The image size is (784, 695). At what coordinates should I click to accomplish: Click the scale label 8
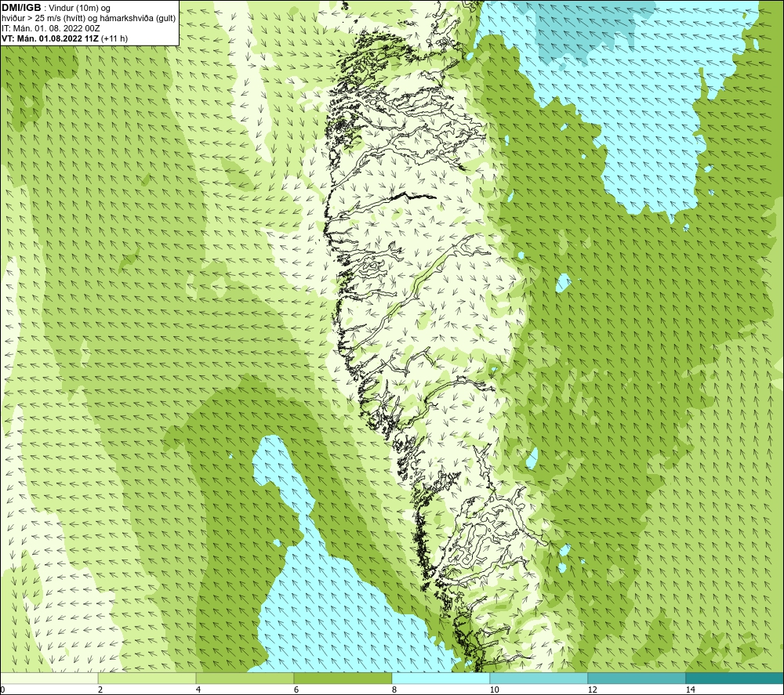(394, 690)
